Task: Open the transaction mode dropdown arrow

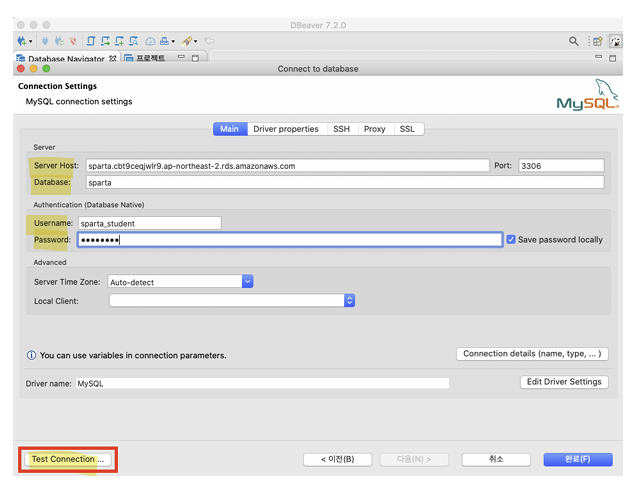Action: tap(173, 41)
